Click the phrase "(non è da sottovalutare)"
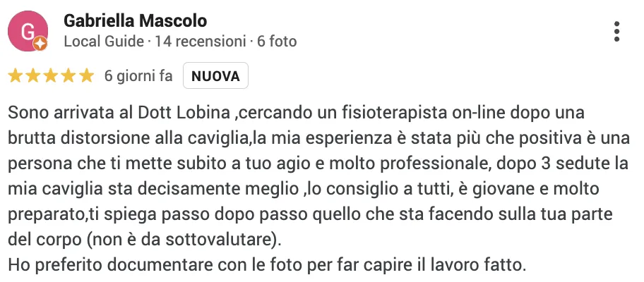The height and width of the screenshot is (282, 644). click(x=184, y=240)
